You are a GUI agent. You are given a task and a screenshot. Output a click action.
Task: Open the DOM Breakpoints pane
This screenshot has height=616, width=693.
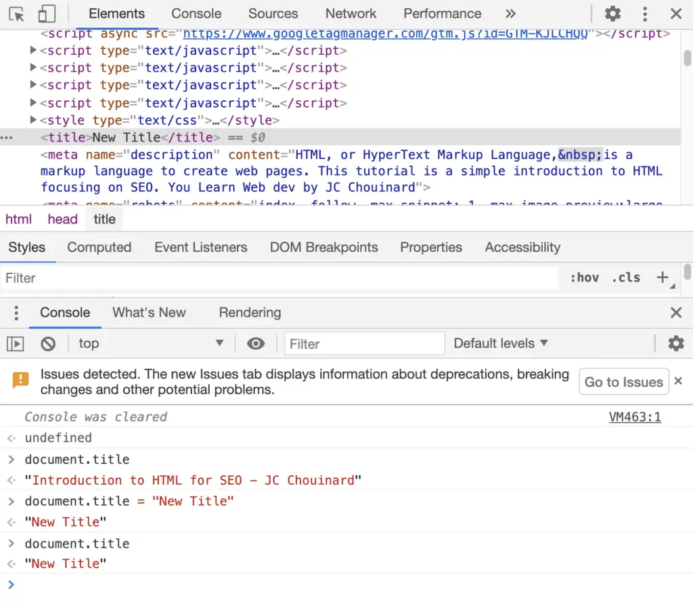pyautogui.click(x=323, y=247)
